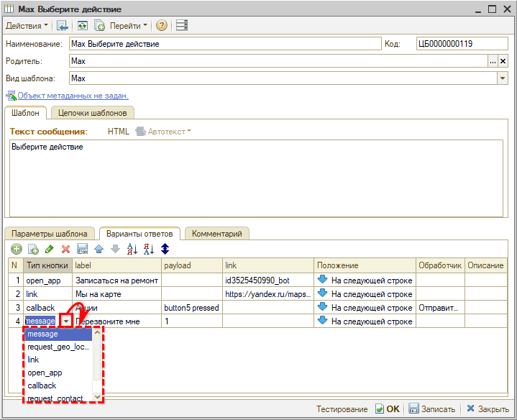The image size is (517, 420).
Task: Click the Sort Descending icon
Action: pyautogui.click(x=148, y=249)
